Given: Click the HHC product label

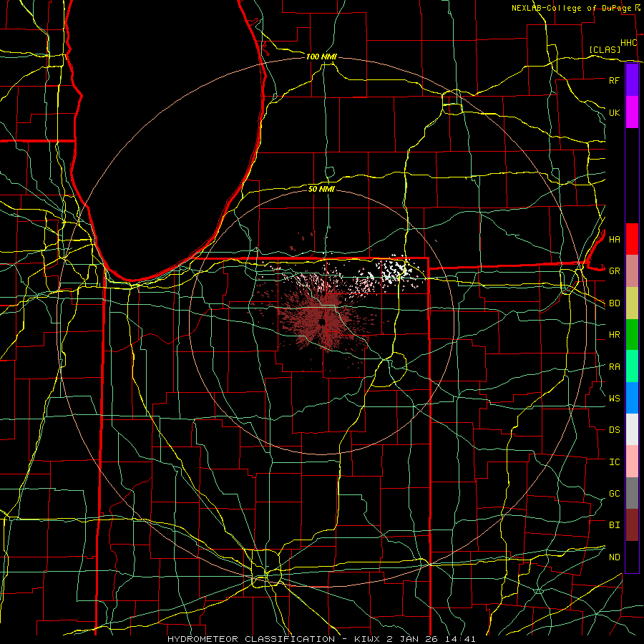Looking at the screenshot, I should [628, 43].
